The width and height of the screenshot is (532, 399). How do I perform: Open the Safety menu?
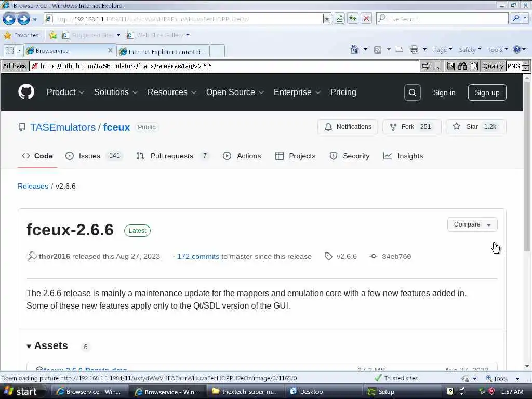pos(470,50)
